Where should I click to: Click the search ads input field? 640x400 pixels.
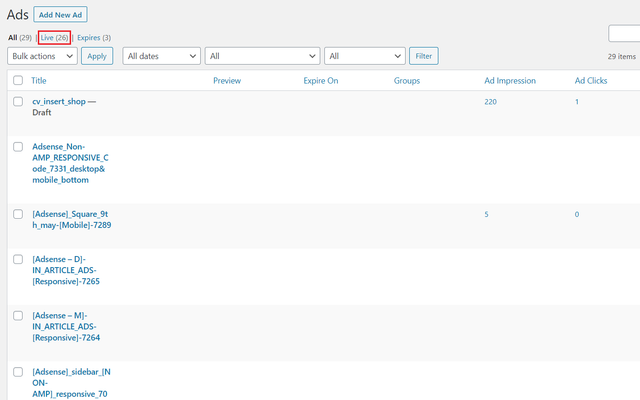(624, 33)
